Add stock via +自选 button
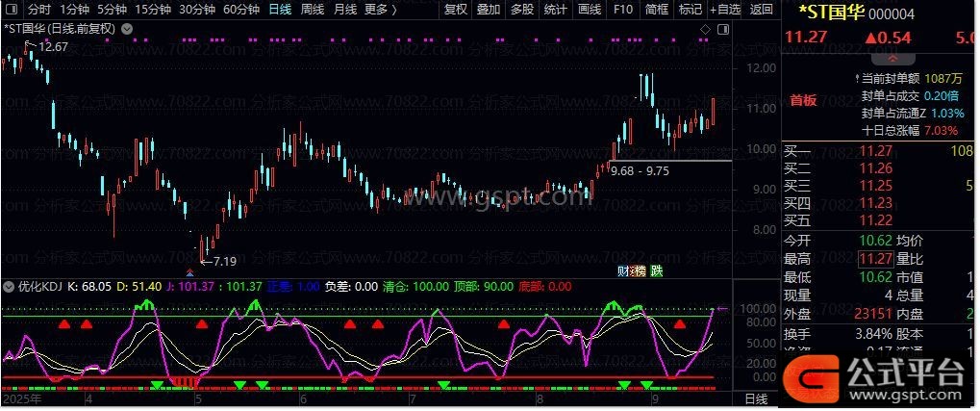The width and height of the screenshot is (980, 411). (724, 10)
